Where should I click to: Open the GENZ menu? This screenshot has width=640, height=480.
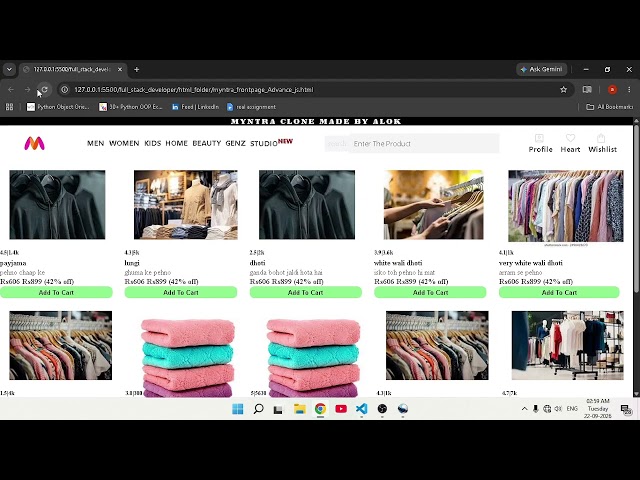236,143
